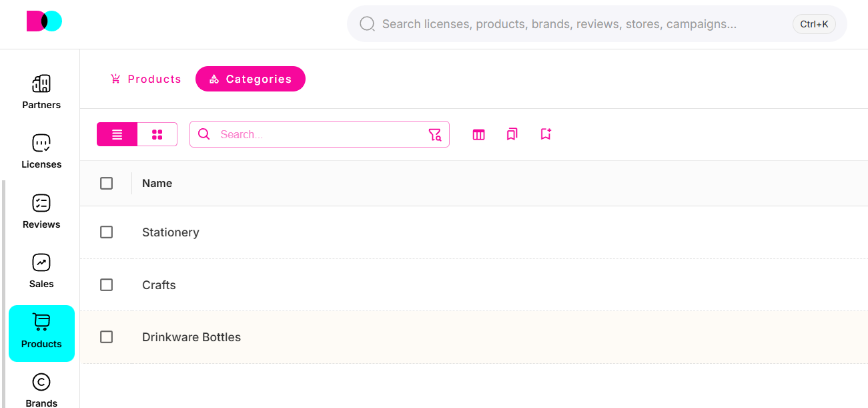The height and width of the screenshot is (408, 868).
Task: Toggle the select-all header checkbox
Action: (x=106, y=183)
